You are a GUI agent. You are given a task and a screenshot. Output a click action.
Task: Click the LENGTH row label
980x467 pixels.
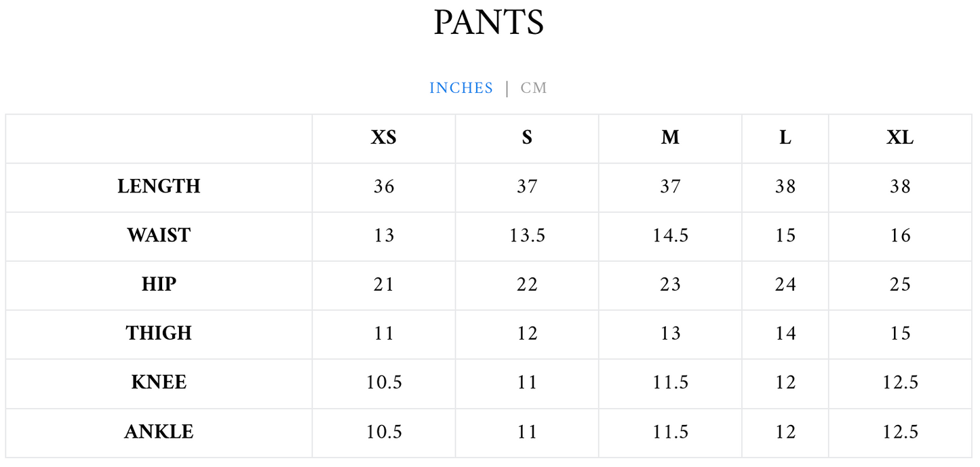[x=159, y=186]
